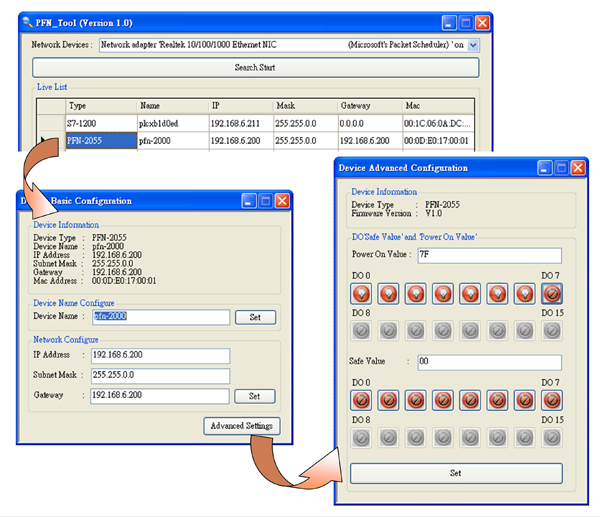Click grayed Power On DO 9 icon

click(x=388, y=331)
